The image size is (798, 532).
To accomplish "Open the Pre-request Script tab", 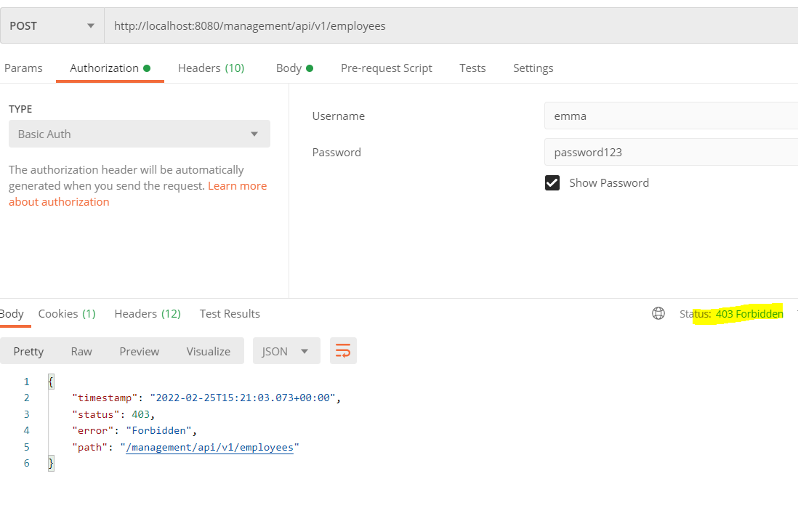I will pos(386,68).
